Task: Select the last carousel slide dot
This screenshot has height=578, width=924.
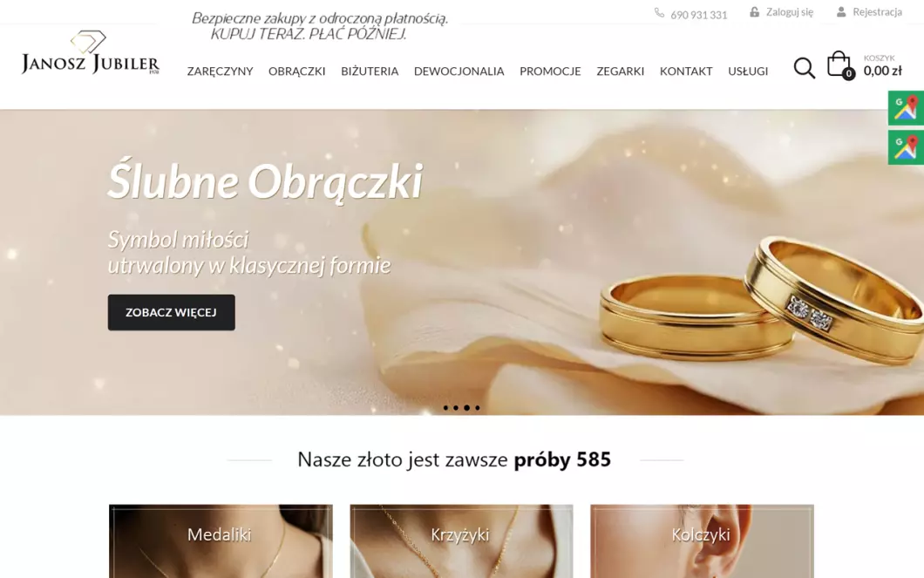Action: pyautogui.click(x=478, y=408)
